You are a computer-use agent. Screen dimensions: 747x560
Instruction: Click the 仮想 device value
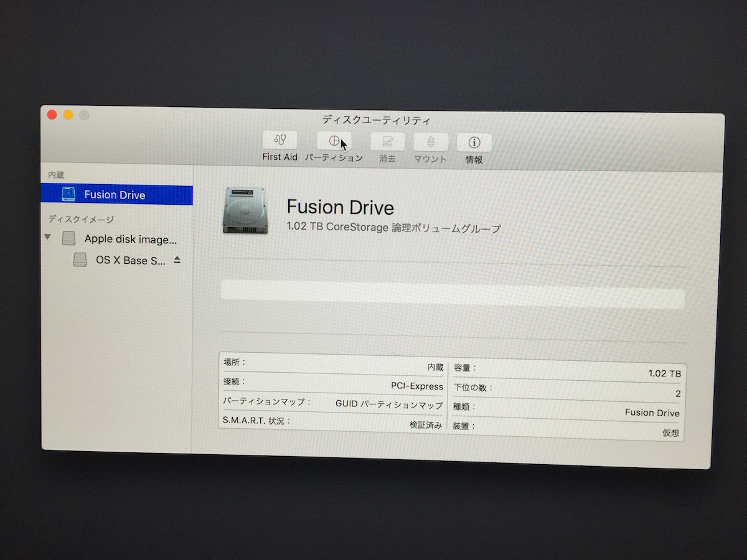point(670,432)
